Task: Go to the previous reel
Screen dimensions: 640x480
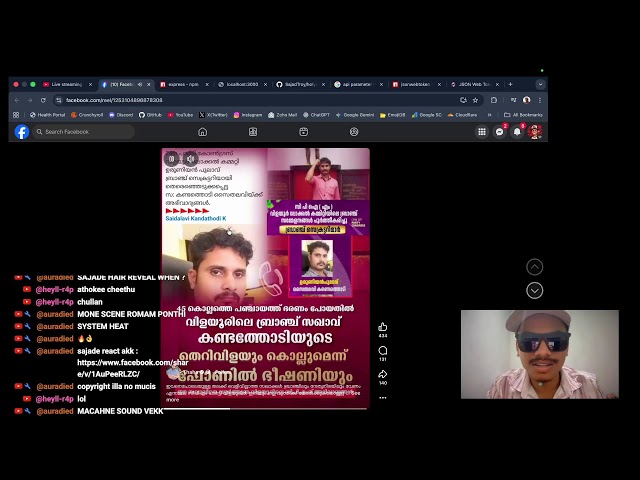Action: pos(535,267)
